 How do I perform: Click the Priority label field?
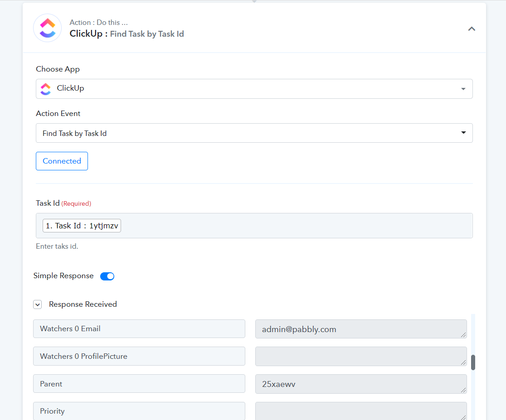pyautogui.click(x=139, y=411)
